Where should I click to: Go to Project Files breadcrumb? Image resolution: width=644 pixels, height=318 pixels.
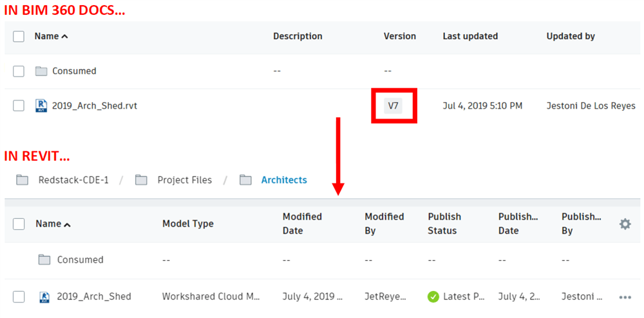point(185,180)
